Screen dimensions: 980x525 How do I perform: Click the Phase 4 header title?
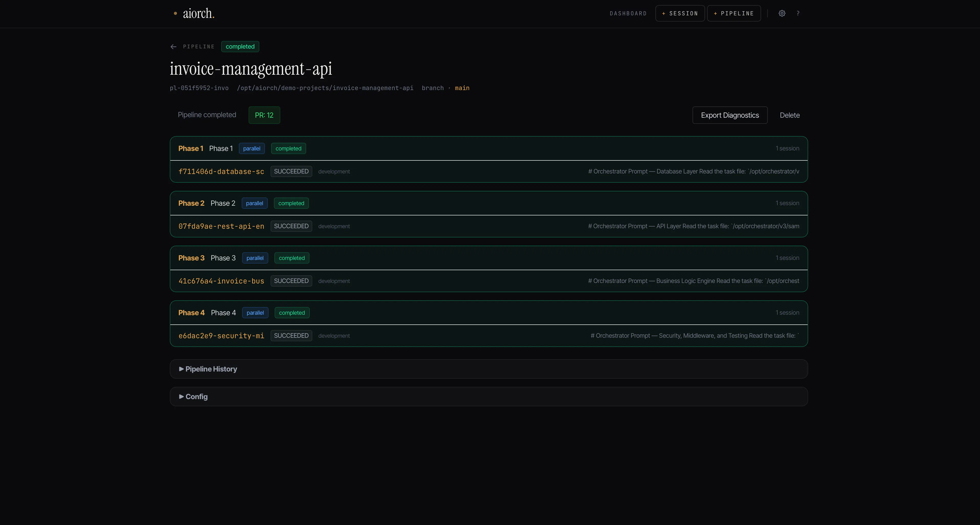coord(191,313)
